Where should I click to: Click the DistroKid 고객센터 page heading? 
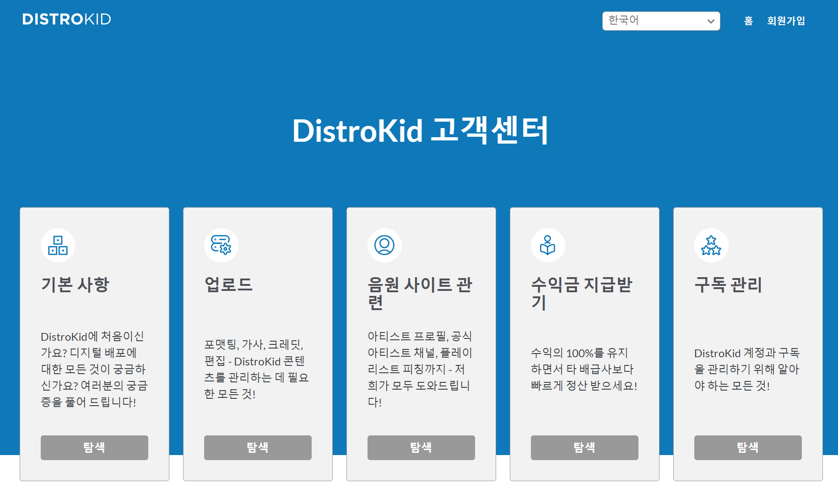[x=420, y=131]
